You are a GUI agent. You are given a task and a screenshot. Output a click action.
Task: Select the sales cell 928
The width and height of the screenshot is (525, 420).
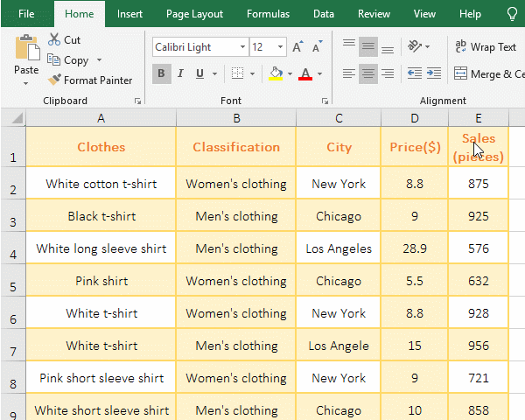point(479,313)
